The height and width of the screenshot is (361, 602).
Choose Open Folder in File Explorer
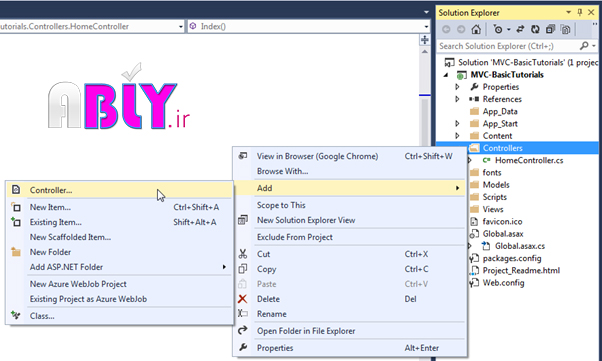(x=350, y=331)
